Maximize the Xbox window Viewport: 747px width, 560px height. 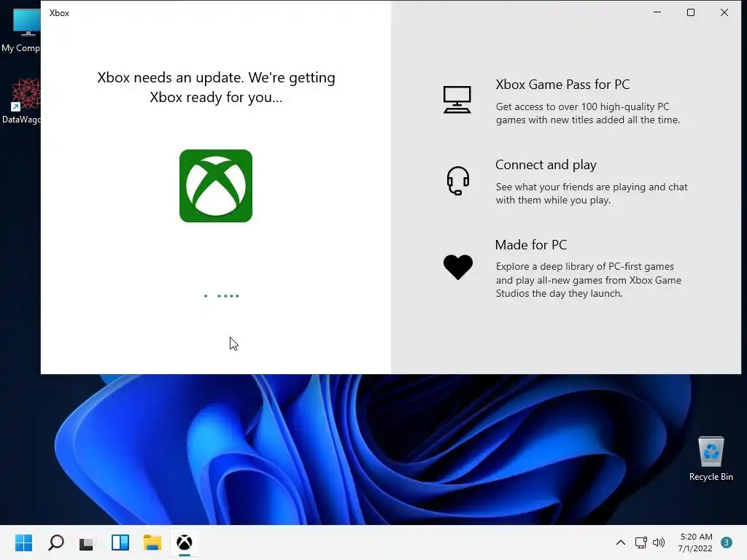click(690, 12)
